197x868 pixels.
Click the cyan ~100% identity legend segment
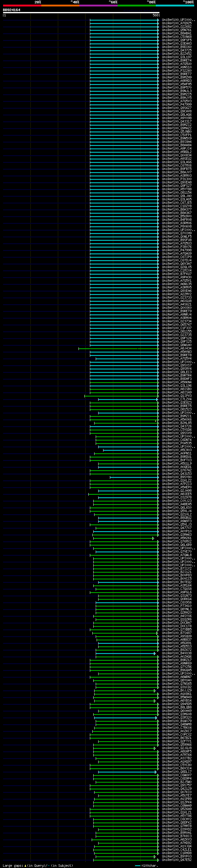175,6
